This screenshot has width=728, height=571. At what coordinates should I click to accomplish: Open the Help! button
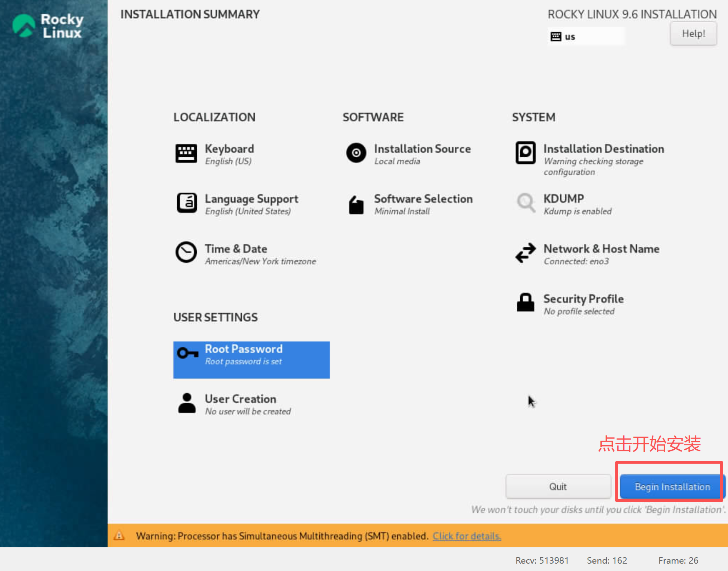[x=693, y=34]
